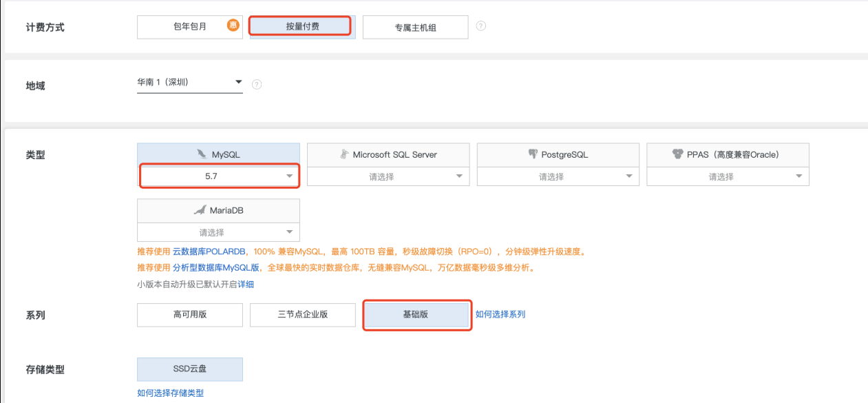
Task: Choose 高可用版 series
Action: [x=190, y=314]
